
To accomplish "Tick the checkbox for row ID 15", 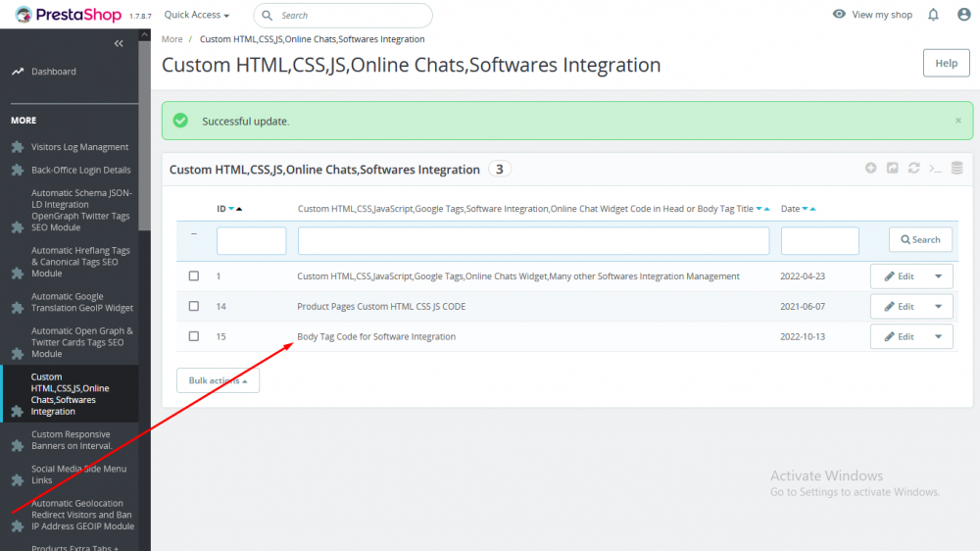I will coord(194,336).
